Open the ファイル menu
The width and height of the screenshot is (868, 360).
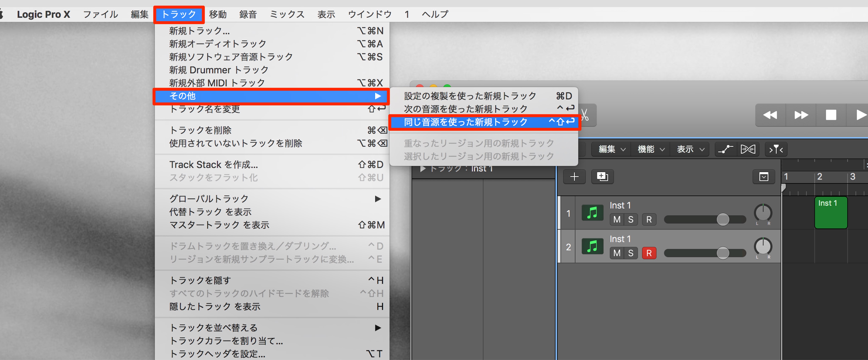[x=100, y=14]
